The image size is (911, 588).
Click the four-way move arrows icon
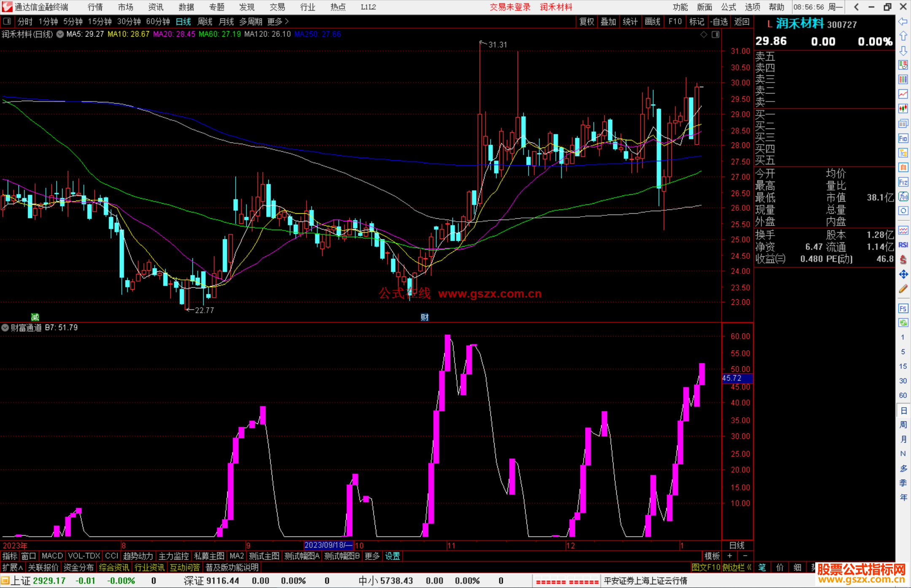(x=903, y=274)
